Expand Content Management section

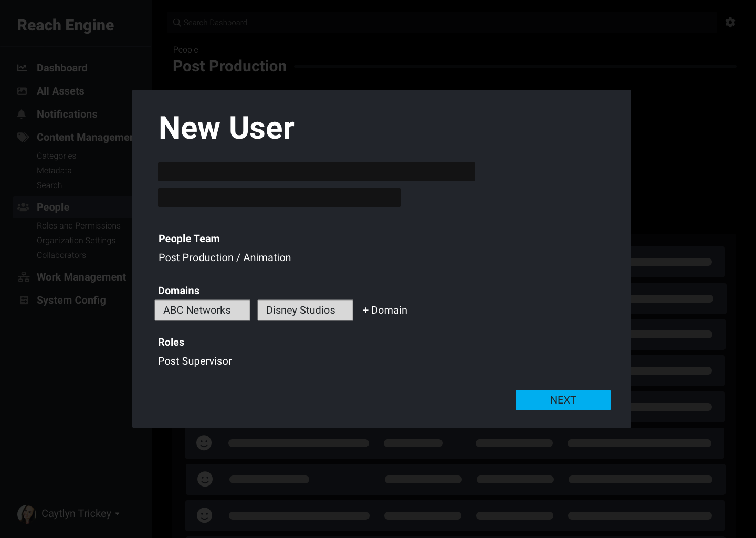coord(85,137)
